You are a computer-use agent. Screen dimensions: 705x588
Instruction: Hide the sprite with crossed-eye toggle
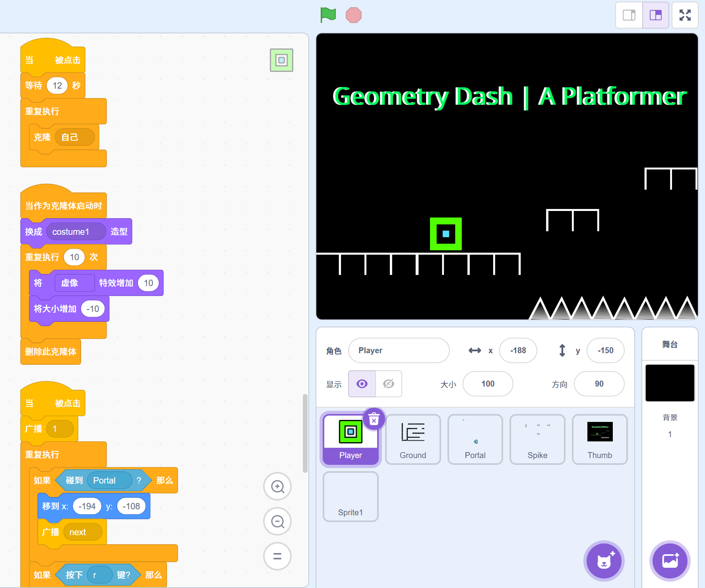[x=388, y=384]
